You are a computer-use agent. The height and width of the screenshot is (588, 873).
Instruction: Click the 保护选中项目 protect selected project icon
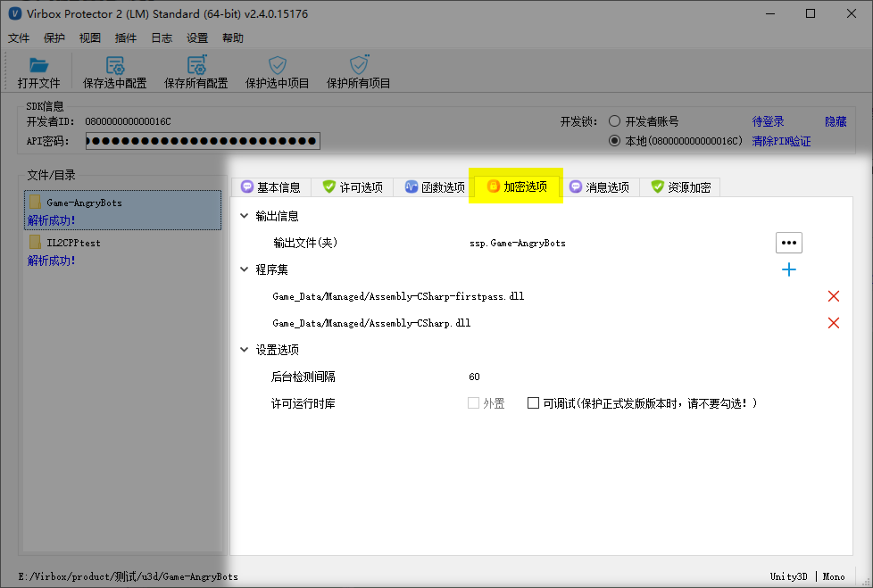point(278,65)
